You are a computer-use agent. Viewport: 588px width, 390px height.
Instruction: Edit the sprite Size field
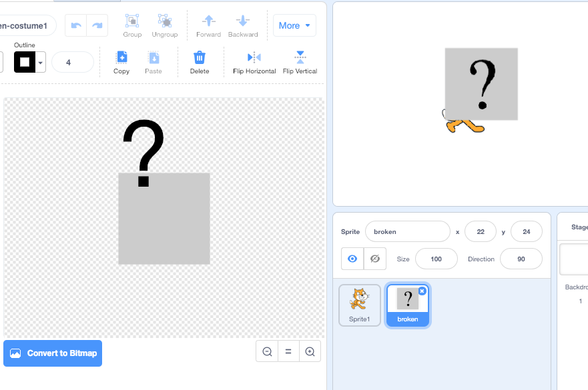tap(436, 259)
